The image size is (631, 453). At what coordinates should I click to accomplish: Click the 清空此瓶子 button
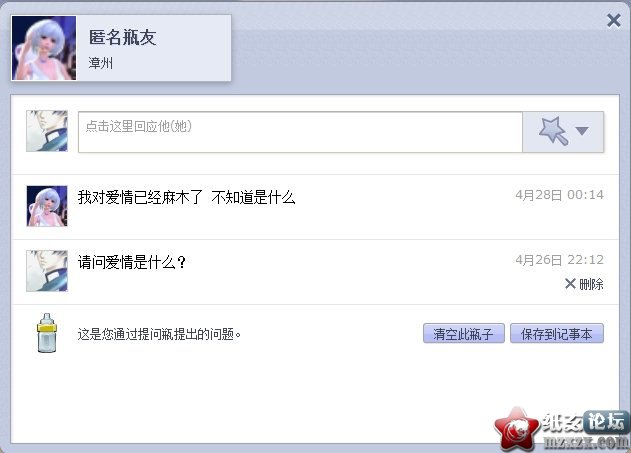click(x=464, y=334)
